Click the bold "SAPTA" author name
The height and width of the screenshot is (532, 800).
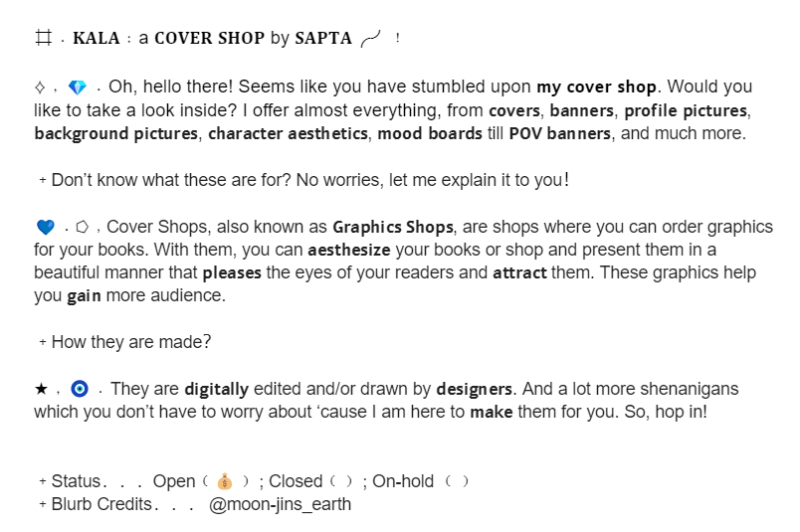click(322, 39)
